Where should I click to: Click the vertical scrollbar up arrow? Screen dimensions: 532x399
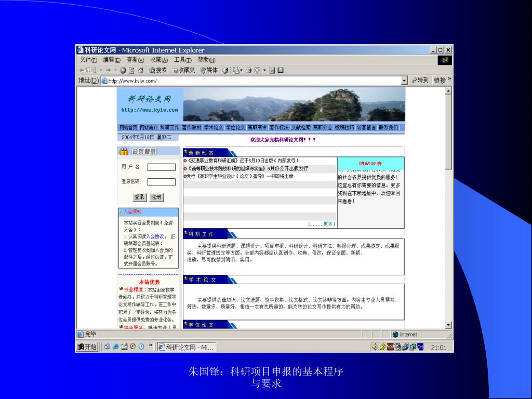pyautogui.click(x=448, y=91)
